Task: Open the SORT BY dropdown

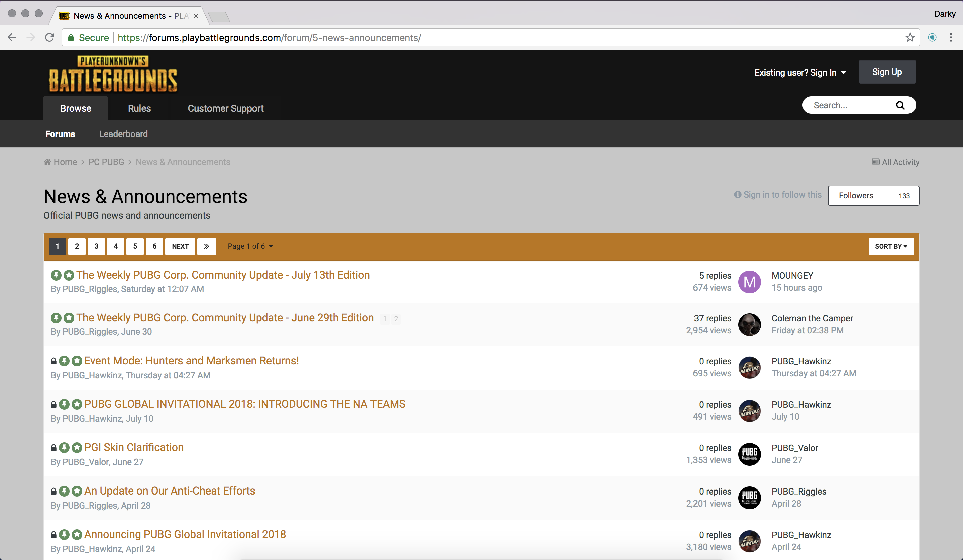Action: pyautogui.click(x=891, y=246)
